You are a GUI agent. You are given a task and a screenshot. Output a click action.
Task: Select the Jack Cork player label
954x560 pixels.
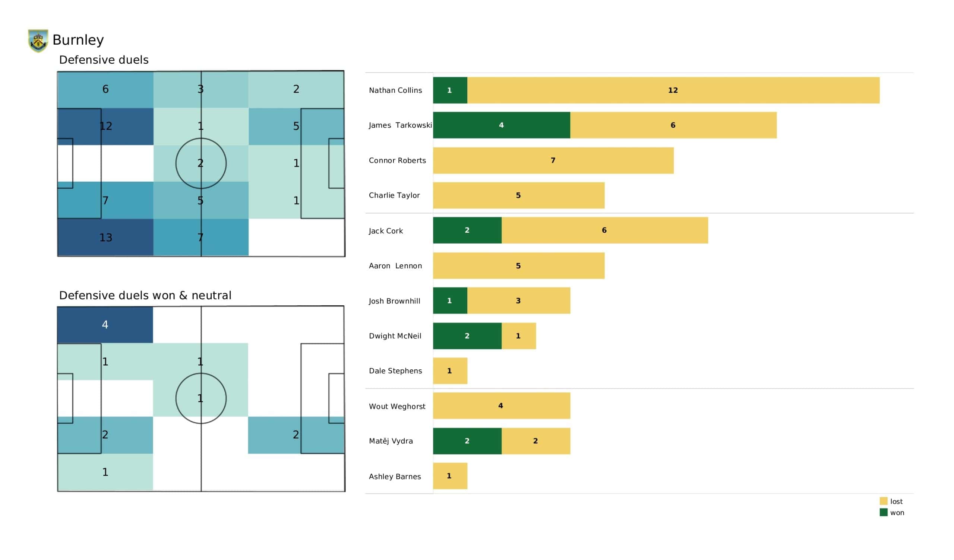pyautogui.click(x=385, y=231)
